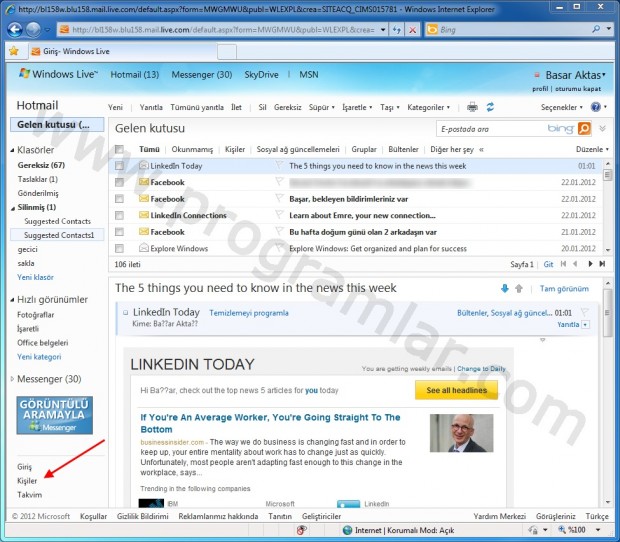
Task: Click oturumu kapat to sign out
Action: 578,89
